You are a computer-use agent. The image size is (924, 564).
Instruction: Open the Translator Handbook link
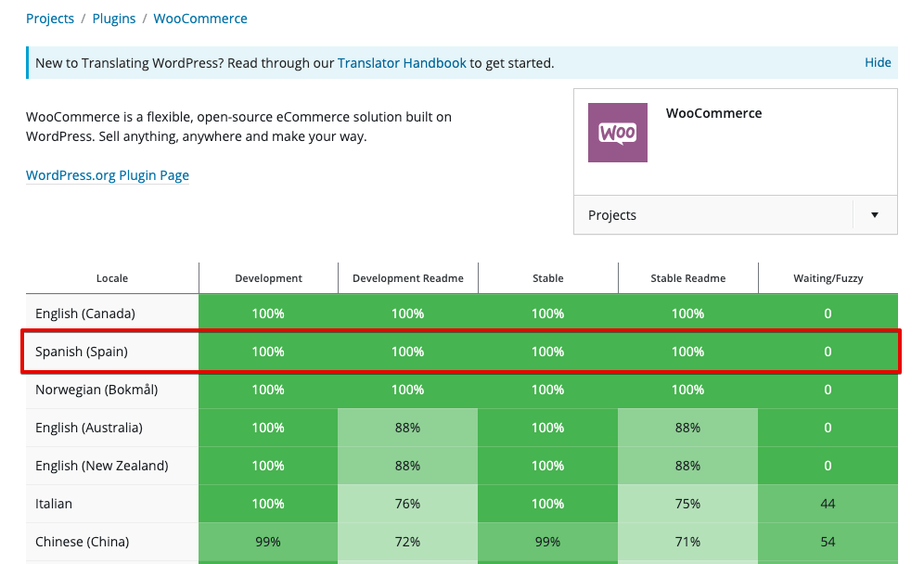tap(402, 63)
